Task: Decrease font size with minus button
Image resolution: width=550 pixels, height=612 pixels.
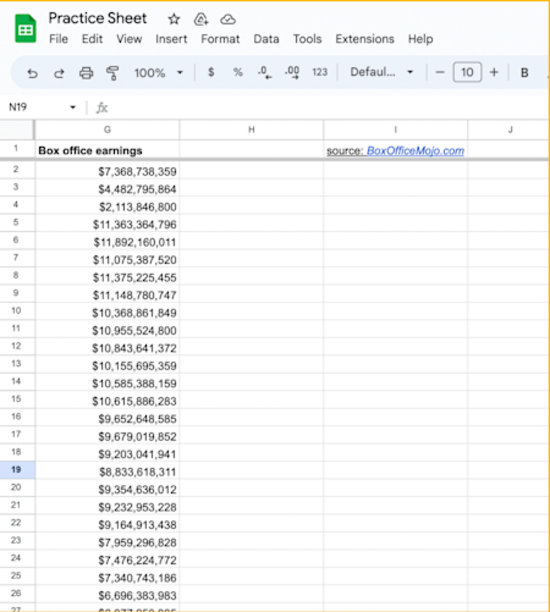Action: click(440, 73)
